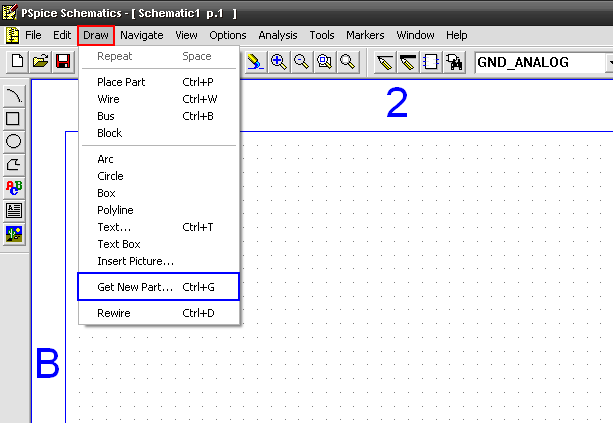Open the View menu

tap(186, 35)
